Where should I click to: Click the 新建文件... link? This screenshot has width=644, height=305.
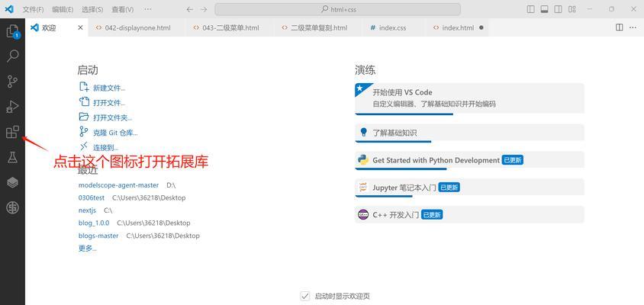[x=109, y=88]
